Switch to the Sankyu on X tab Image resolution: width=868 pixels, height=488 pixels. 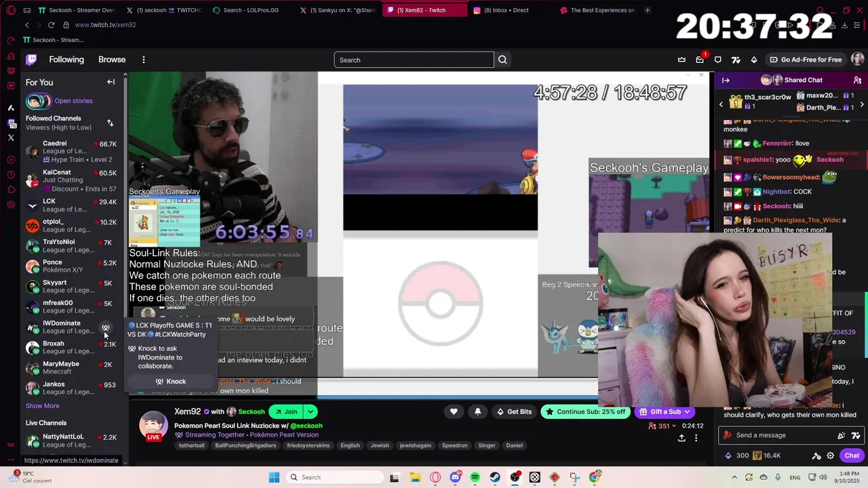click(337, 10)
